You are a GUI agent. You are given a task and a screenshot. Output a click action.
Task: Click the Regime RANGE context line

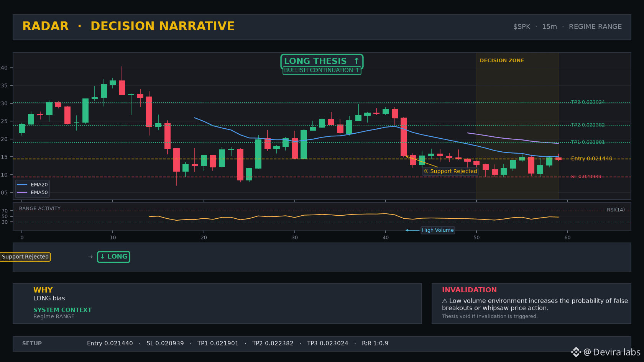pyautogui.click(x=54, y=316)
